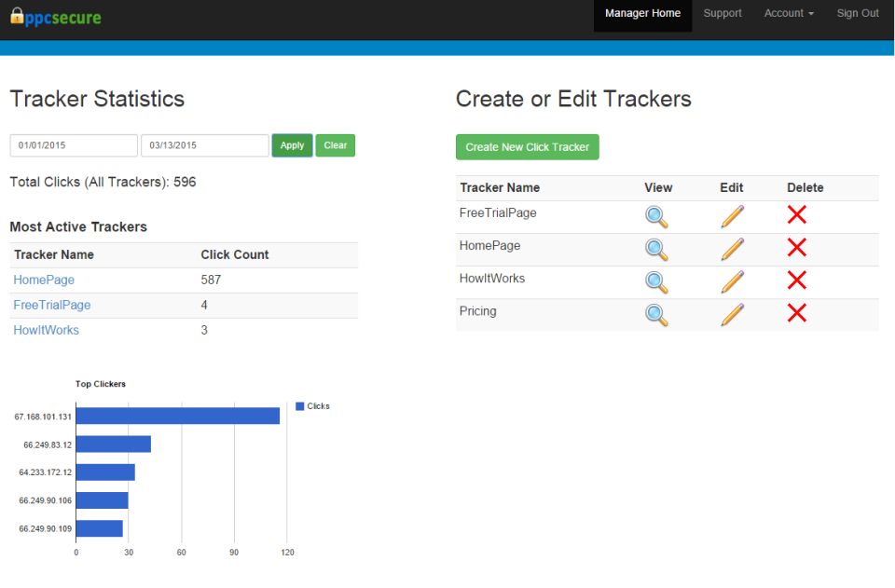Click the Top Clickers chart title
Screen dimensions: 895x588
pos(101,384)
